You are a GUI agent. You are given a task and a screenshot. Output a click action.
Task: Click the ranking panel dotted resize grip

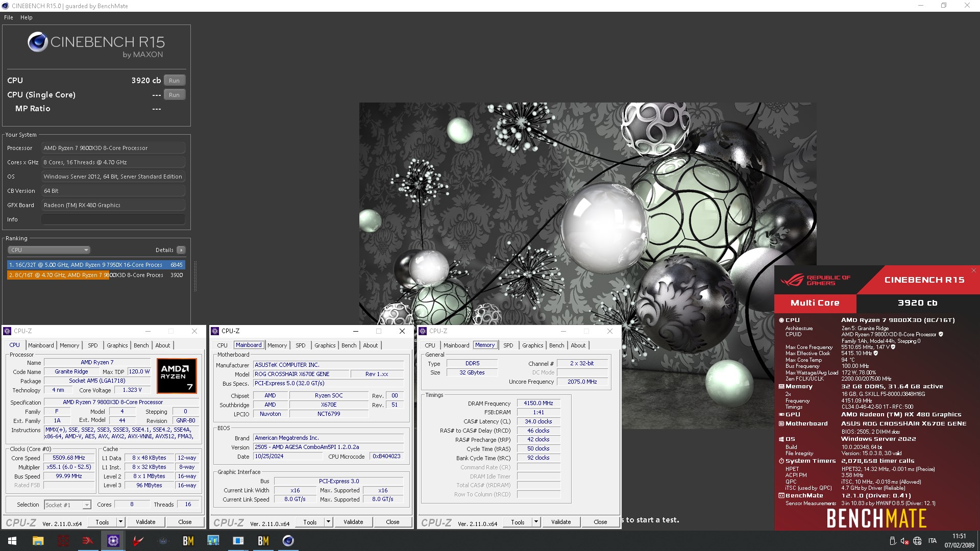point(195,276)
